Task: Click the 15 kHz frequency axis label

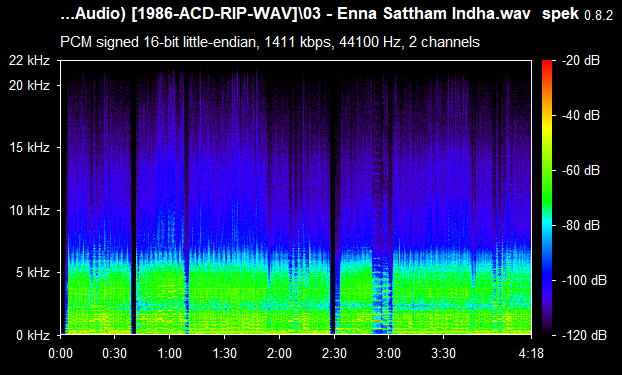Action: (x=30, y=148)
